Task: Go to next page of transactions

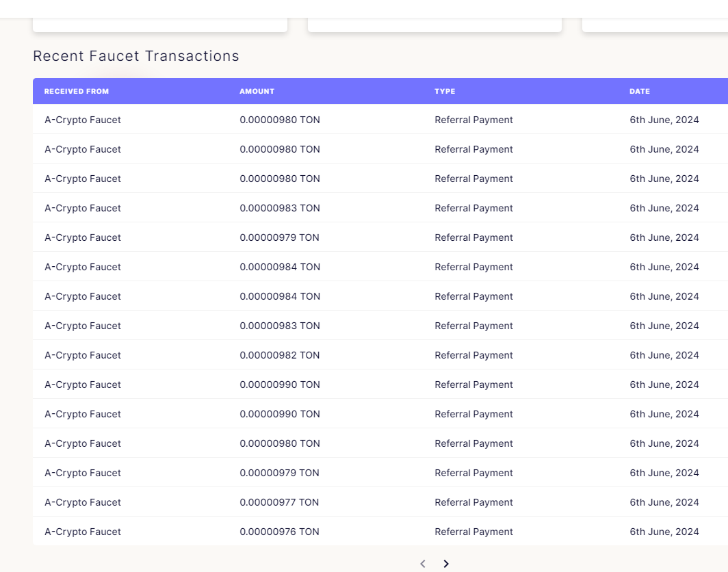Action: [446, 564]
